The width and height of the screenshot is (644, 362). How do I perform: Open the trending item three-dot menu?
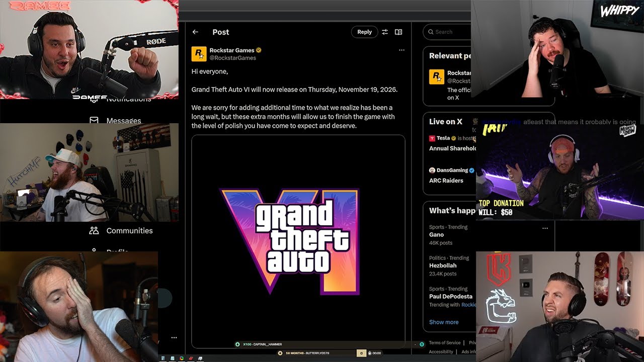click(x=545, y=228)
